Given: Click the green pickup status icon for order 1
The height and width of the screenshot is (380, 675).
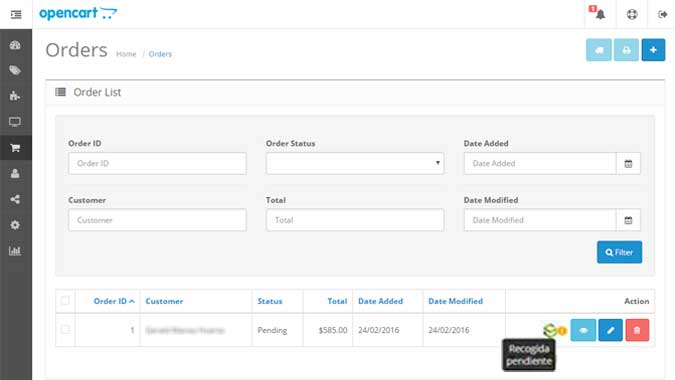Looking at the screenshot, I should click(550, 330).
